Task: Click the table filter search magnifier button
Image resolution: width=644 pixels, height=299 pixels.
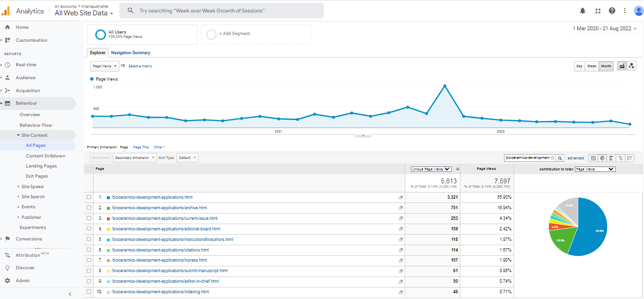Action: pyautogui.click(x=560, y=158)
